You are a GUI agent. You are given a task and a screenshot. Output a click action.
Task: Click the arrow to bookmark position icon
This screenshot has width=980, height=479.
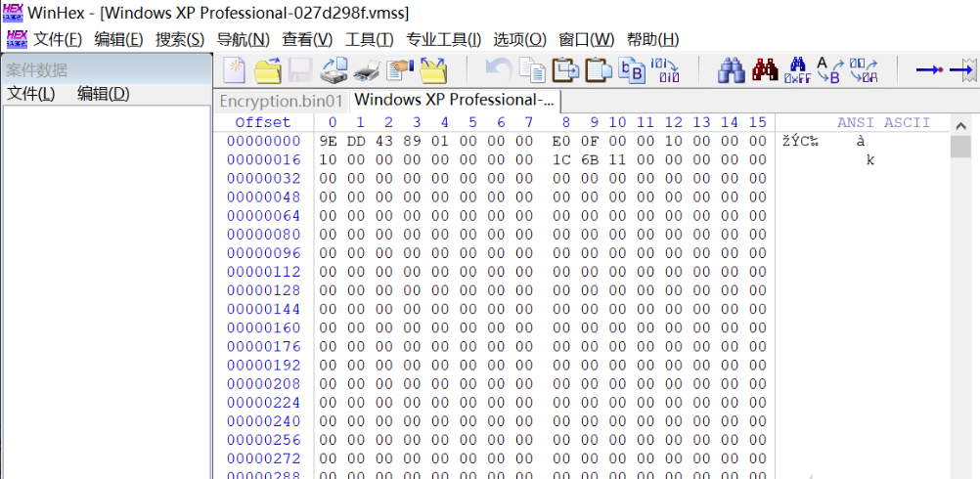pyautogui.click(x=962, y=70)
